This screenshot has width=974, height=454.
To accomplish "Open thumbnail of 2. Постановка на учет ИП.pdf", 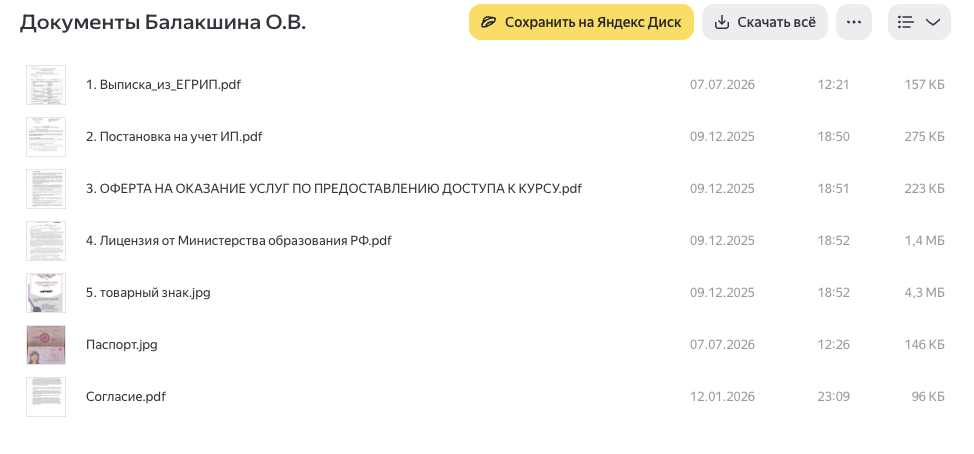I will pos(46,137).
